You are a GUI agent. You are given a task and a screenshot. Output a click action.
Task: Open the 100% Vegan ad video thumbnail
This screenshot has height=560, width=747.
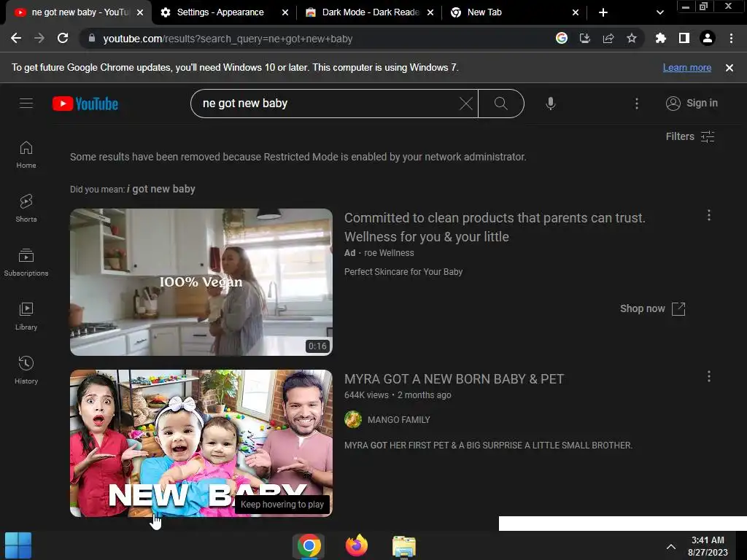(201, 282)
